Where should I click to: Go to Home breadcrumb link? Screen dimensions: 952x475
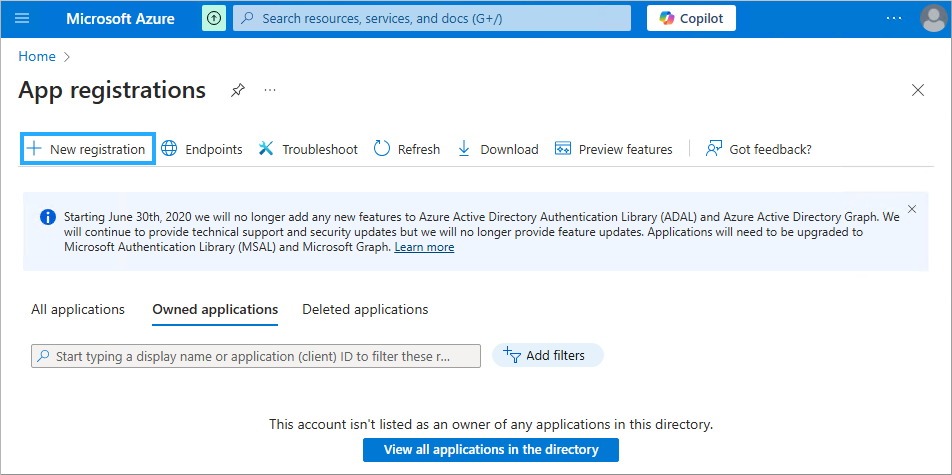[x=37, y=56]
